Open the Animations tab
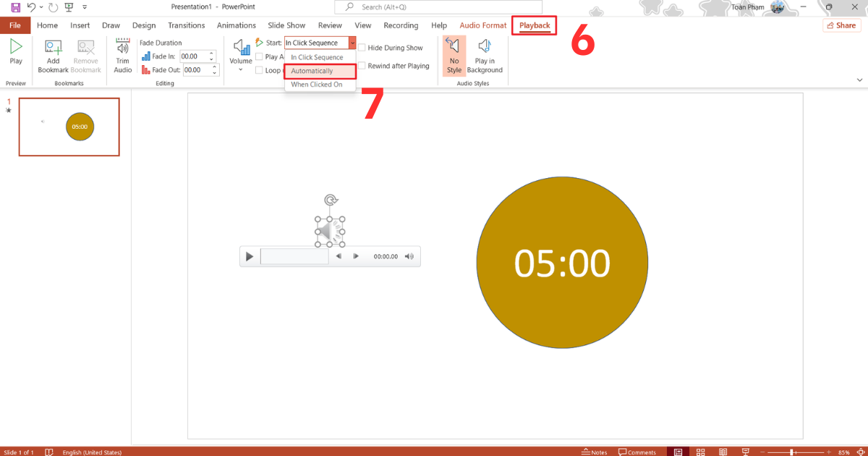868x456 pixels. pos(237,25)
